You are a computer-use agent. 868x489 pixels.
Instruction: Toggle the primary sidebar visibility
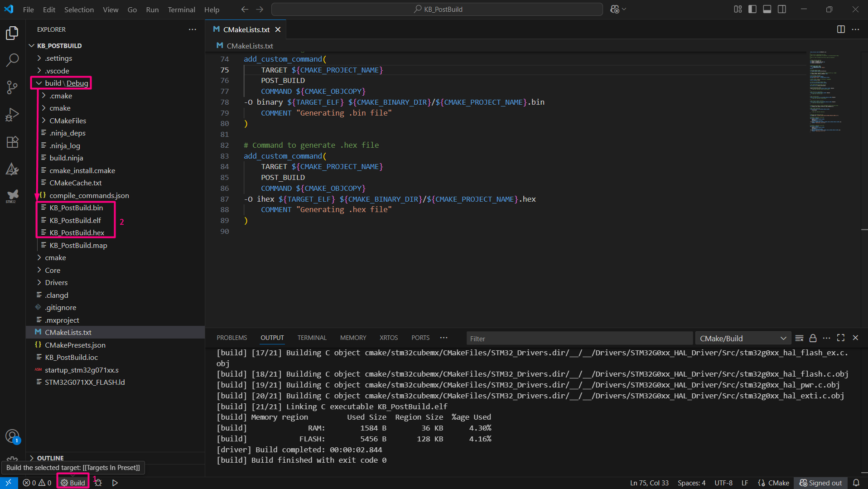752,9
